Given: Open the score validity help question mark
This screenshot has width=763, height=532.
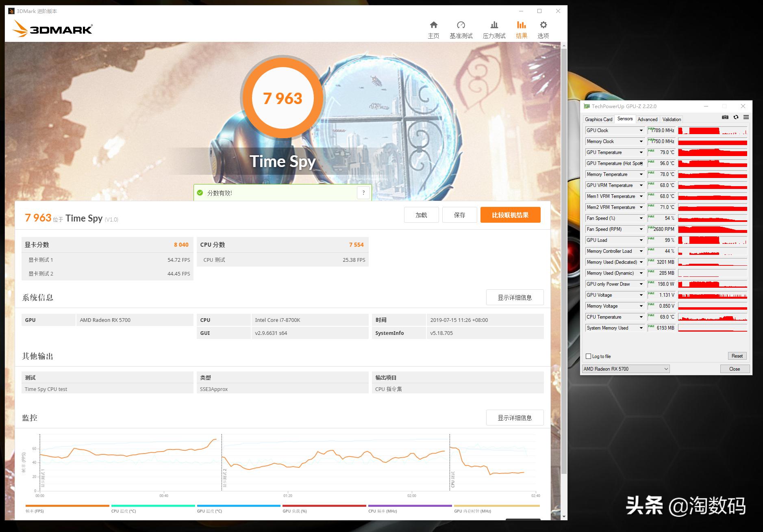Looking at the screenshot, I should tap(363, 193).
